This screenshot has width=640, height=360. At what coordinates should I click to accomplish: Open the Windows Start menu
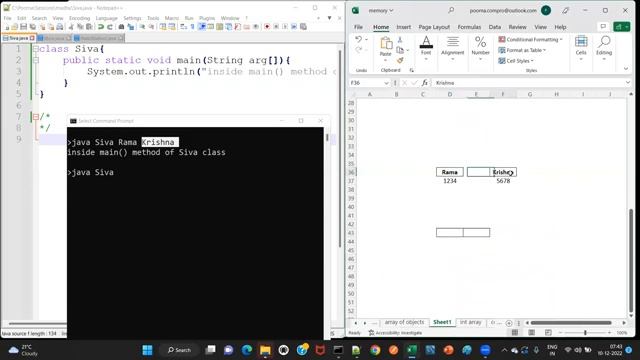tap(147, 350)
